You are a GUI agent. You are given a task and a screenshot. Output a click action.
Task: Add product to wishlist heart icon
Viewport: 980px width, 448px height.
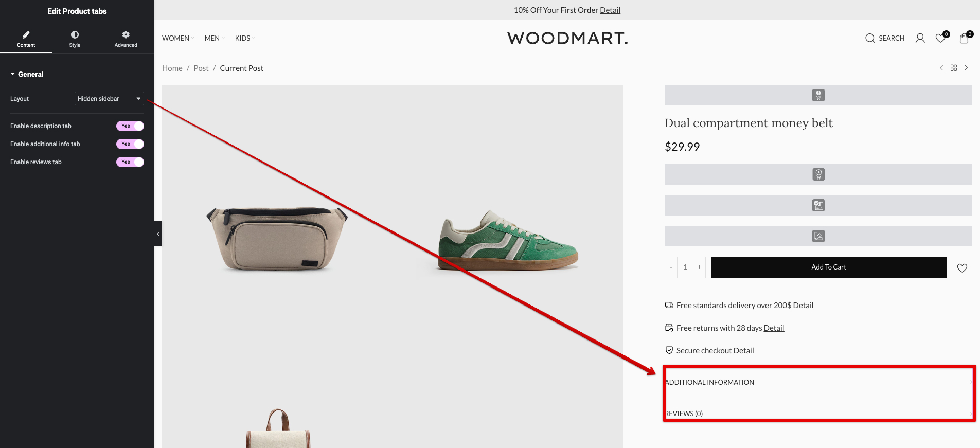(962, 268)
